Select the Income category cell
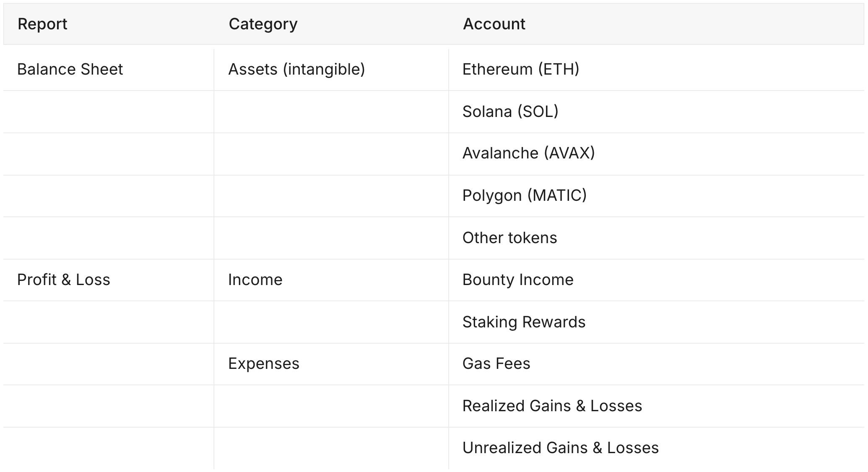 [255, 280]
